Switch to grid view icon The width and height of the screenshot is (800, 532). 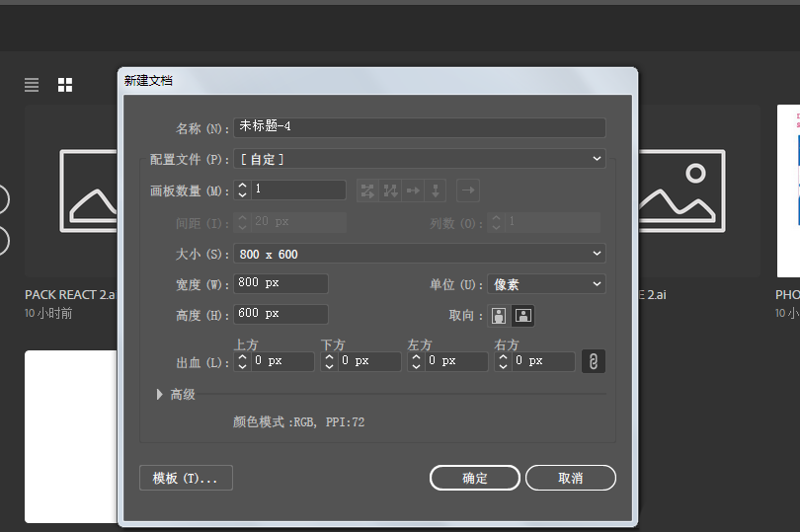tap(65, 85)
